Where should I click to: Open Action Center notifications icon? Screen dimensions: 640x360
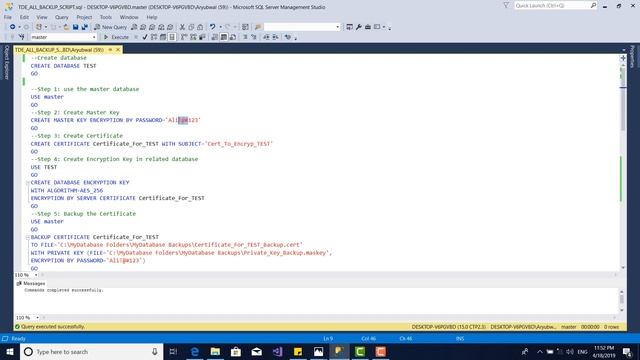627,351
